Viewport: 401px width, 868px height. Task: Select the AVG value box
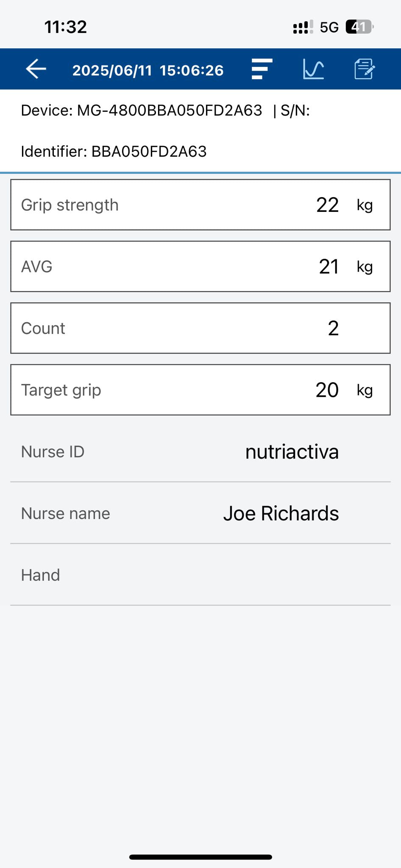pos(200,267)
